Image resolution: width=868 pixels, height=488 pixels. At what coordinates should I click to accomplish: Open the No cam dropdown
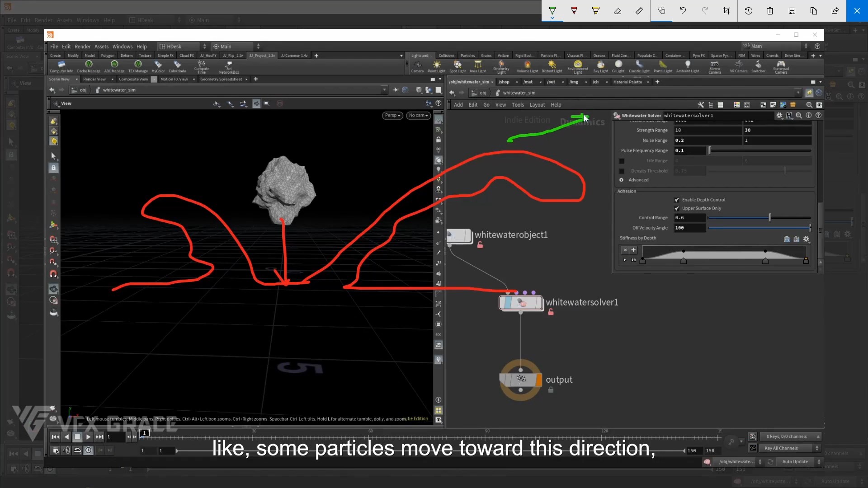click(418, 116)
